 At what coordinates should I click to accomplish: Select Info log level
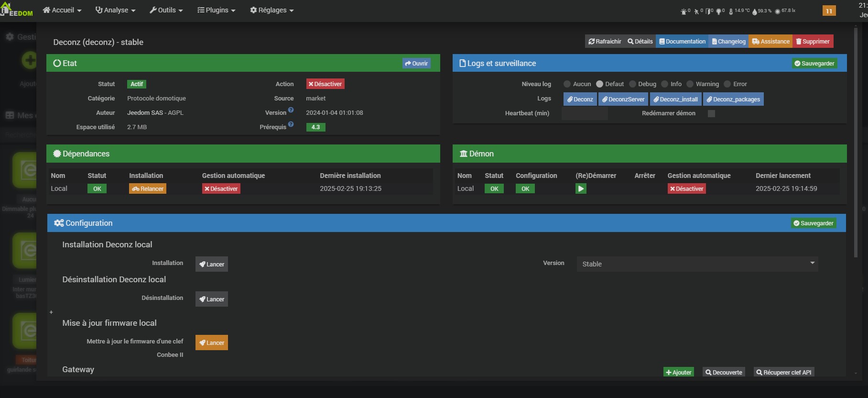point(664,84)
